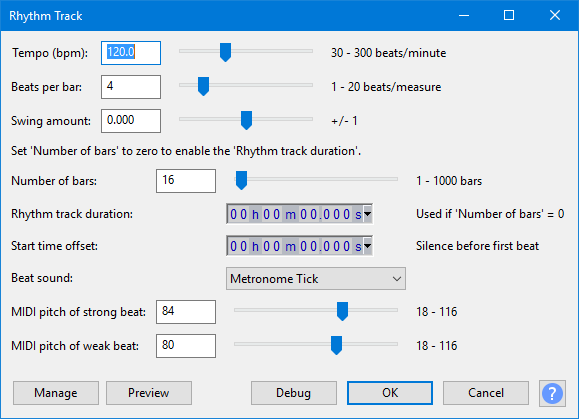This screenshot has height=419, width=579.
Task: Maximize the Rhythm Track window
Action: 509,15
